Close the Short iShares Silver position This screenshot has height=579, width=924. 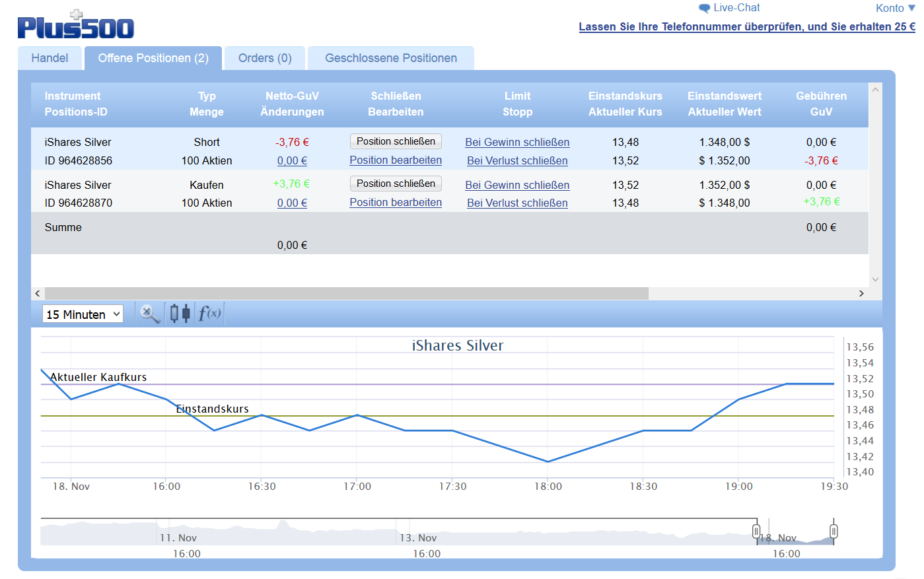tap(396, 141)
